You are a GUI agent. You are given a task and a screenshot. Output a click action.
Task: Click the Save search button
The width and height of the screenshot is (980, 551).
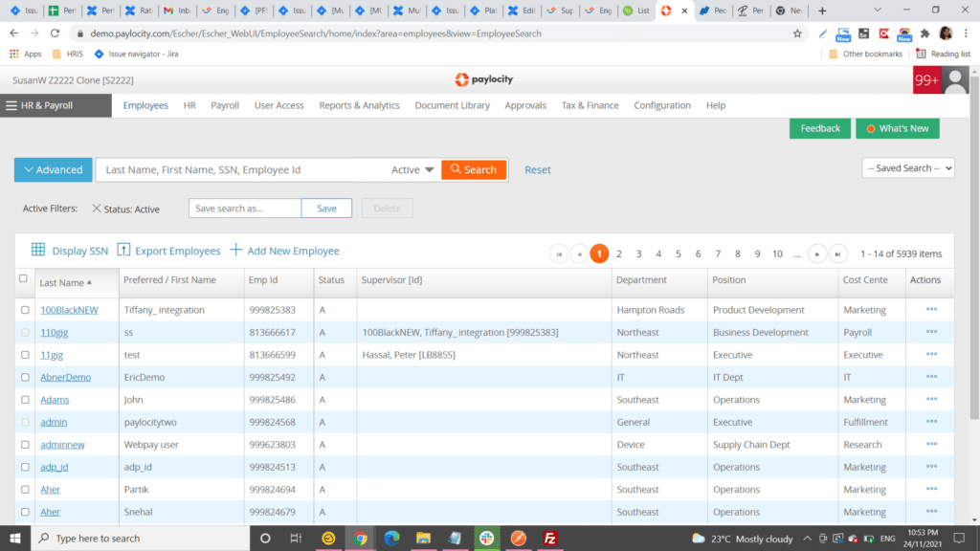pos(326,208)
